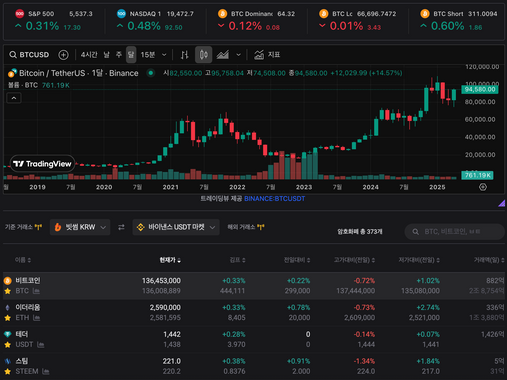
Task: Toggle the star favorite for BTC
Action: pyautogui.click(x=7, y=291)
